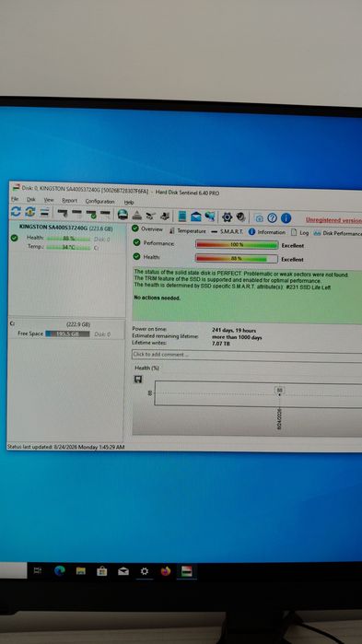Click the web report globe icon in toolbar
362x644 pixels.
[x=210, y=217]
